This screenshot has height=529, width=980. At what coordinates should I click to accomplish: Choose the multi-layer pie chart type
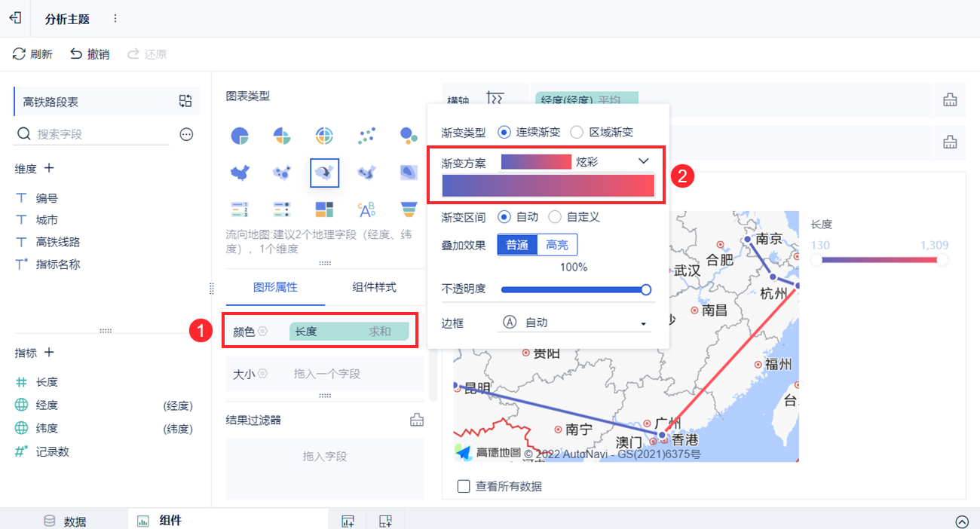click(324, 136)
